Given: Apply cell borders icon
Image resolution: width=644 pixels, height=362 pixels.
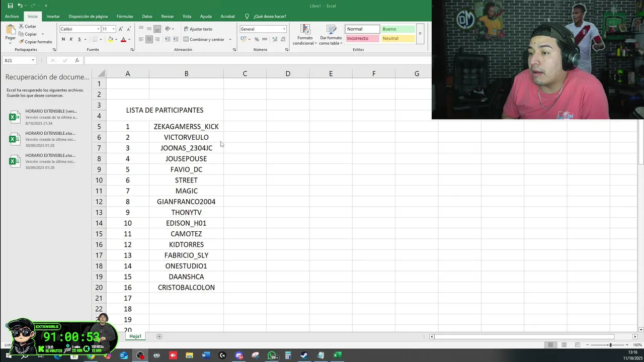Looking at the screenshot, I should pos(94,39).
